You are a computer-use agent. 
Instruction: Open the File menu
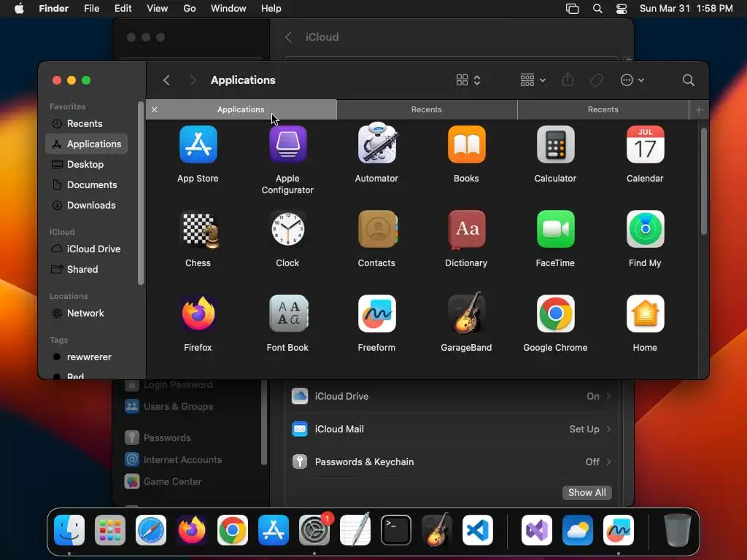(x=91, y=9)
